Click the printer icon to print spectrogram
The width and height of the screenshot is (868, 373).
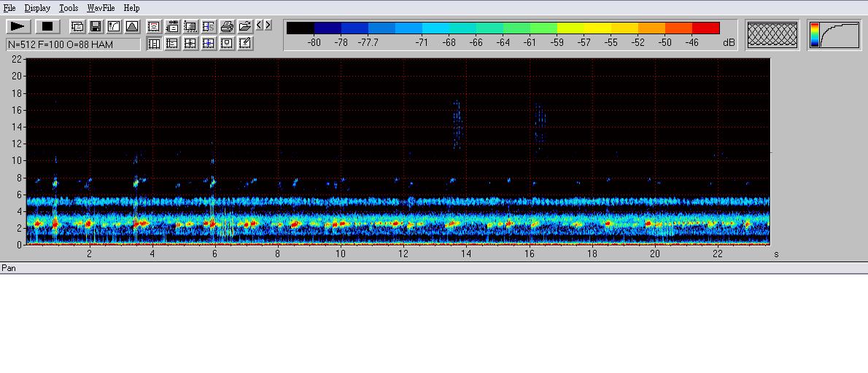(227, 26)
